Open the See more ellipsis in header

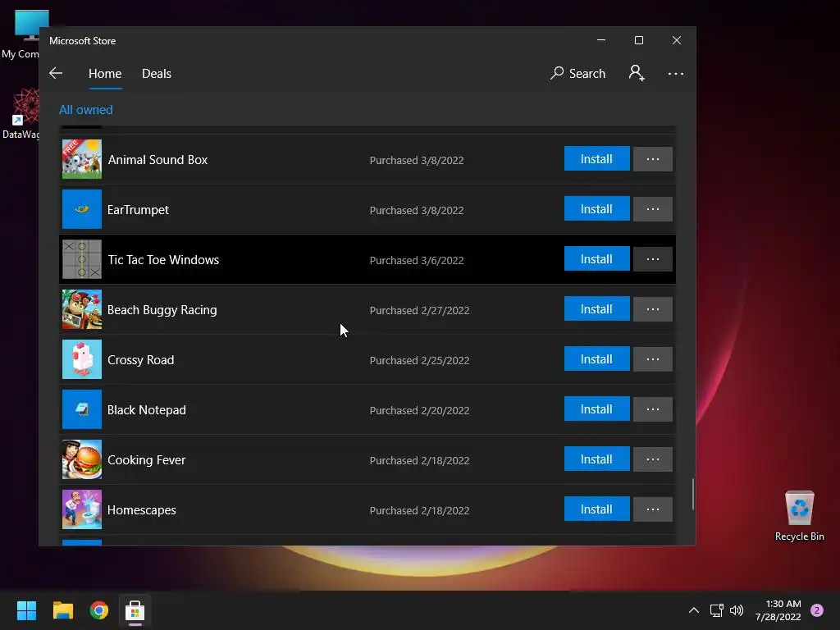pos(676,73)
